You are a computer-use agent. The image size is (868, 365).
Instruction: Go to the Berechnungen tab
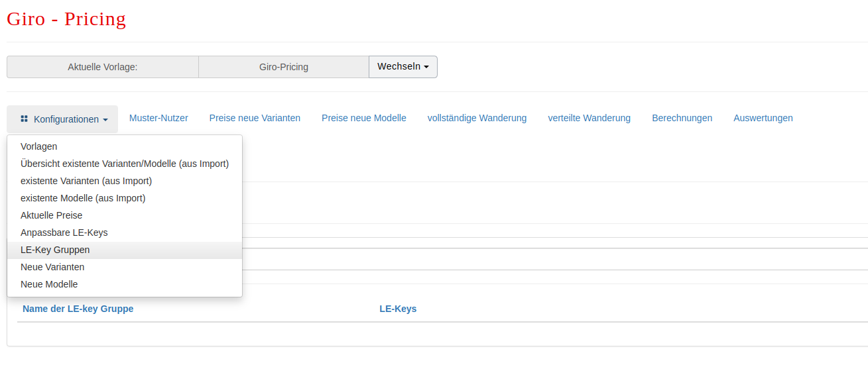(682, 118)
